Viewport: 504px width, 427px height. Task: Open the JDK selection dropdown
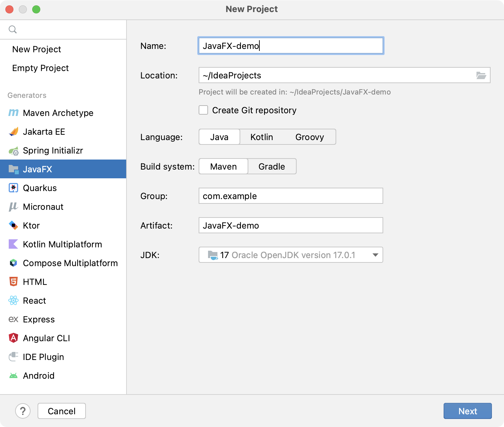point(375,255)
